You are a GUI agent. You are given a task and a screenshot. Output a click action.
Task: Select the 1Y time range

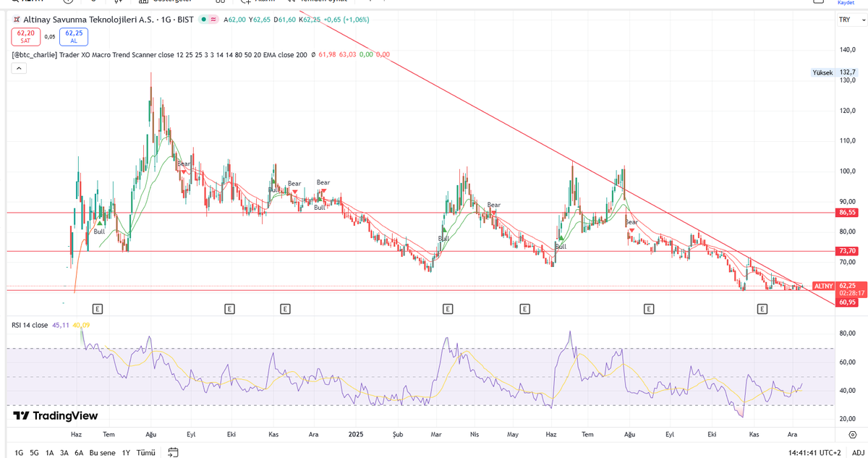(126, 452)
